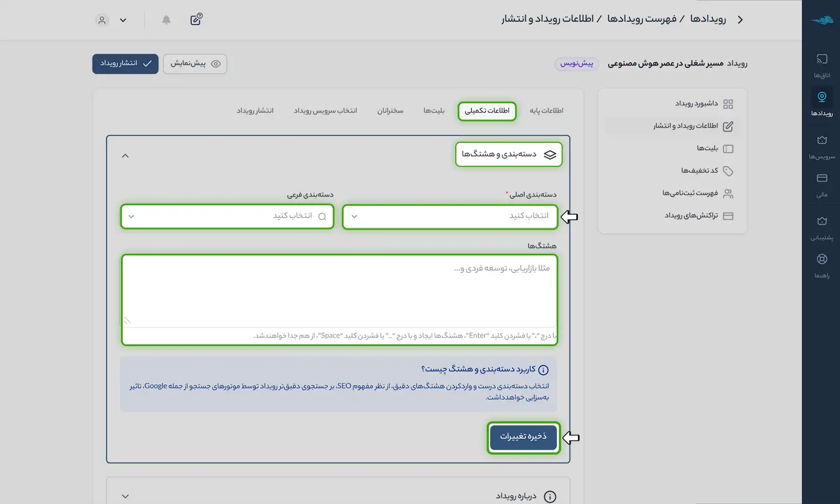The height and width of the screenshot is (504, 840).
Task: Switch to the اطلاعات پایه tab
Action: click(546, 111)
